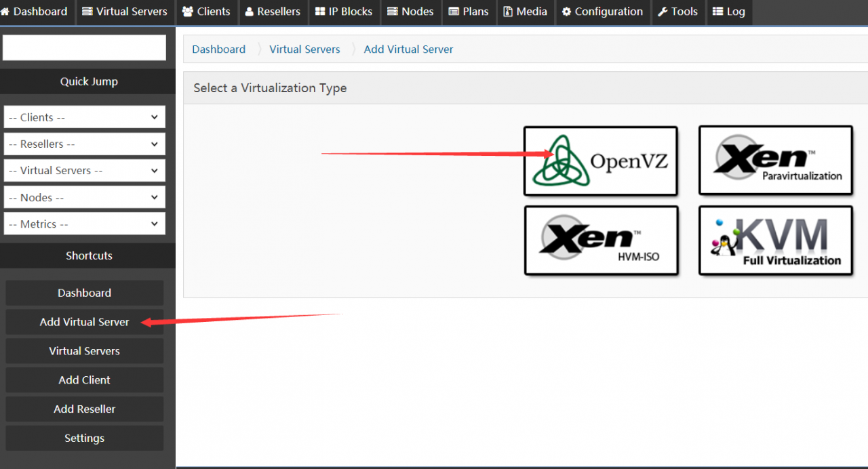Open the Virtual Servers quick jump dropdown
This screenshot has width=868, height=469.
point(84,170)
